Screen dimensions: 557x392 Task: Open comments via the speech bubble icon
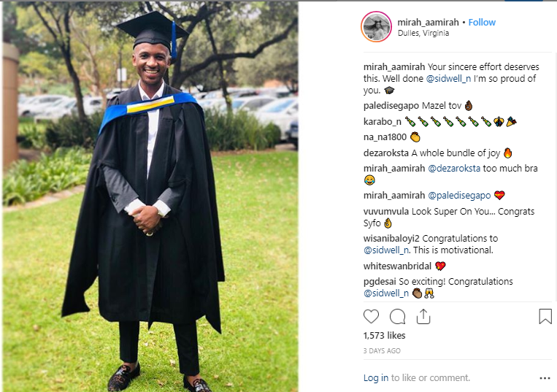pos(397,316)
